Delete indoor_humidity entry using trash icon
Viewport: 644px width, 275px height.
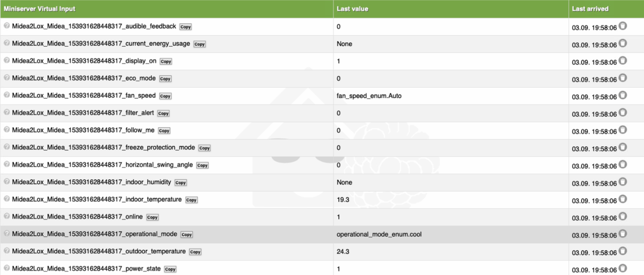[623, 182]
